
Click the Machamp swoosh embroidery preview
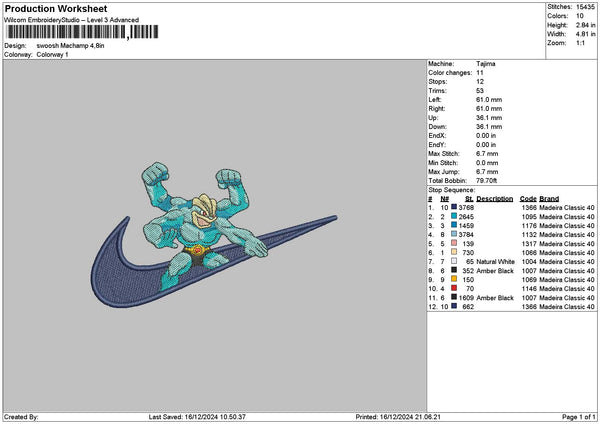point(214,234)
